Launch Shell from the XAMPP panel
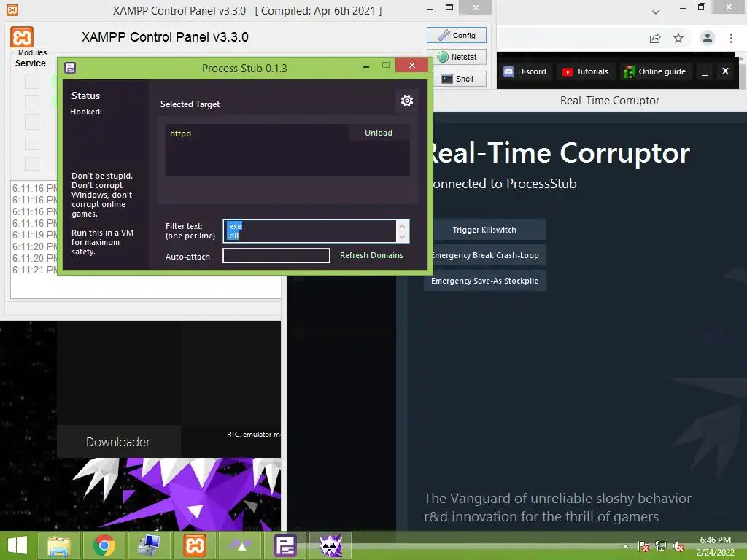Viewport: 747px width, 560px height. tap(457, 79)
